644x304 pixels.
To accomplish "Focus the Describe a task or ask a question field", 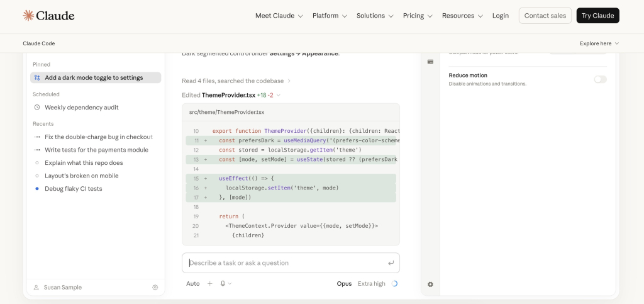I will point(291,263).
